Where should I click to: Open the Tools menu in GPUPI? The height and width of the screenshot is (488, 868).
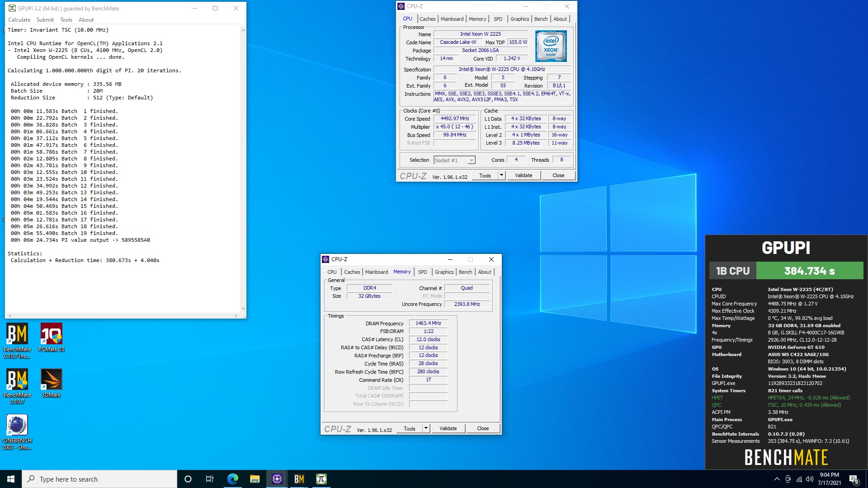coord(66,20)
